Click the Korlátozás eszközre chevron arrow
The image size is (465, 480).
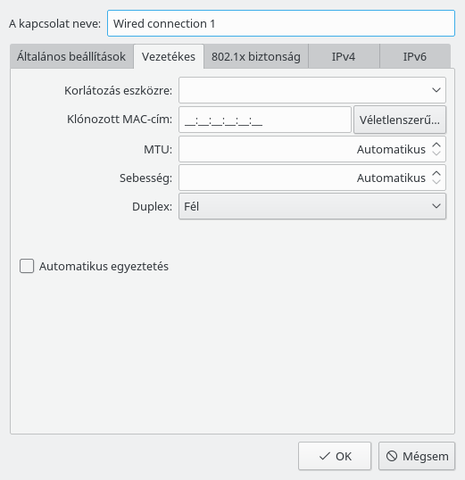tap(436, 90)
